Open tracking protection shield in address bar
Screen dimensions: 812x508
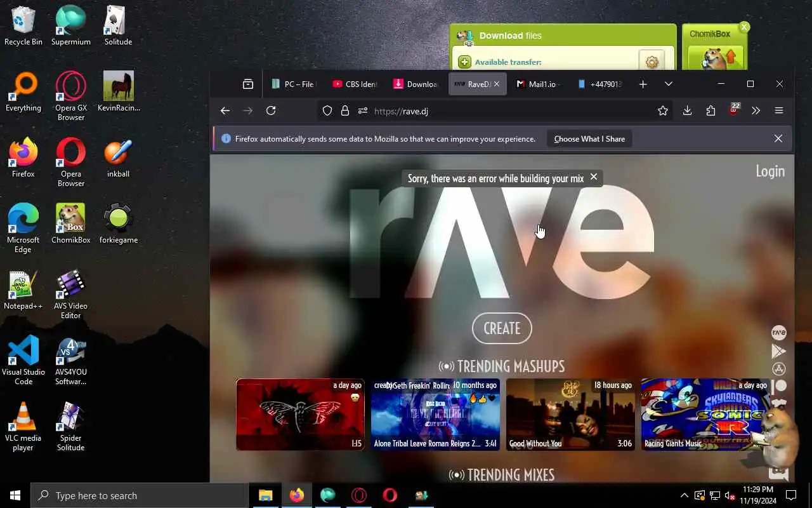click(327, 110)
